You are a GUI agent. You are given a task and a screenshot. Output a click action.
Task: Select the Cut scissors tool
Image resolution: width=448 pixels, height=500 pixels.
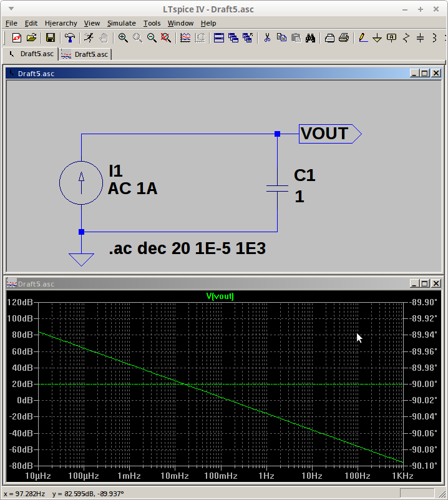pos(267,37)
